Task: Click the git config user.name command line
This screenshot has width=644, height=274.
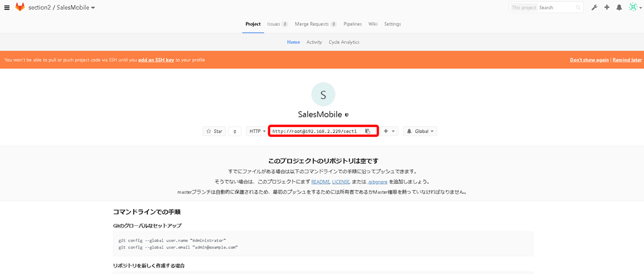Action: tap(172, 240)
